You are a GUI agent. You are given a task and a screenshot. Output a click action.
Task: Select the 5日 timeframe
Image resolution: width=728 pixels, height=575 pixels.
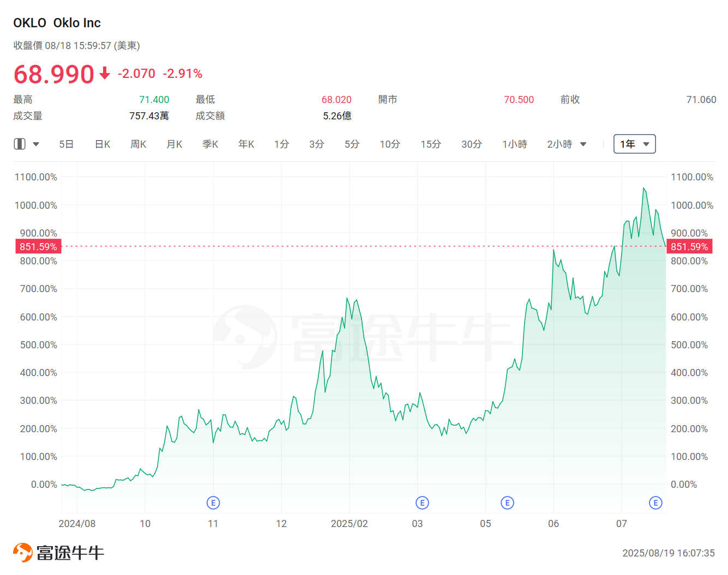pyautogui.click(x=66, y=144)
